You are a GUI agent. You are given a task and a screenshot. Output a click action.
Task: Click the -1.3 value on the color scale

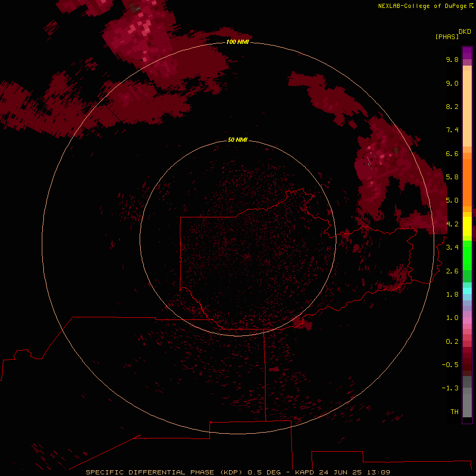pyautogui.click(x=450, y=388)
